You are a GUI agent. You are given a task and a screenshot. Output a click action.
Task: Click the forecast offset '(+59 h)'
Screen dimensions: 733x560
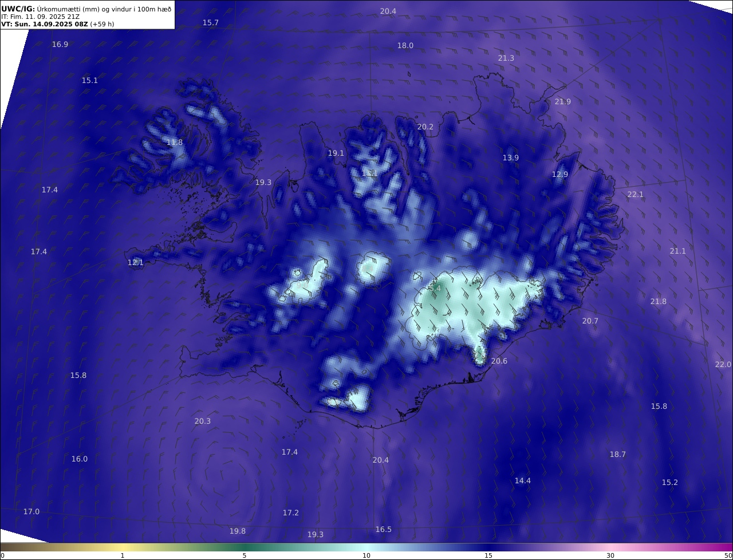(103, 24)
